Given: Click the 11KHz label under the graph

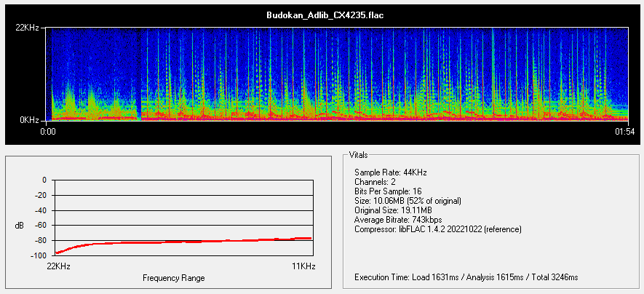Looking at the screenshot, I should pyautogui.click(x=303, y=267).
